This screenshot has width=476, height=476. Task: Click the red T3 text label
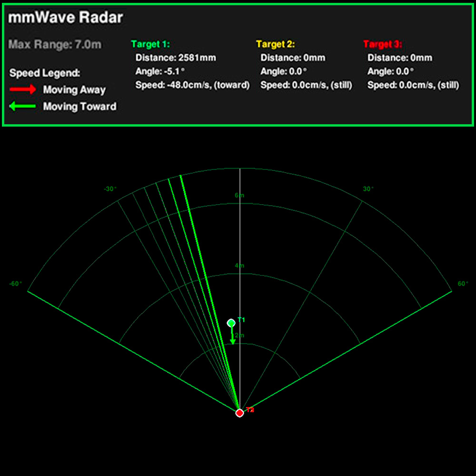[250, 410]
